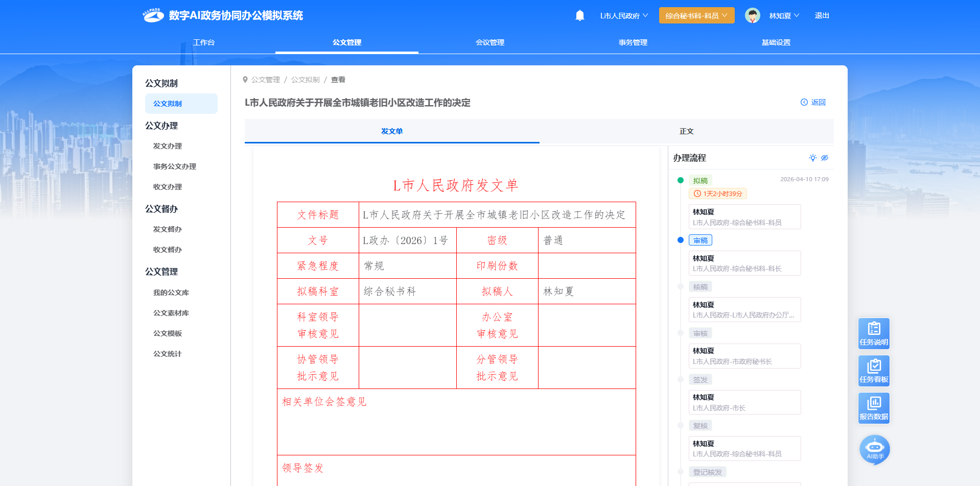Click the lightbulb icon in 办理流程
This screenshot has height=486, width=980.
pyautogui.click(x=812, y=158)
